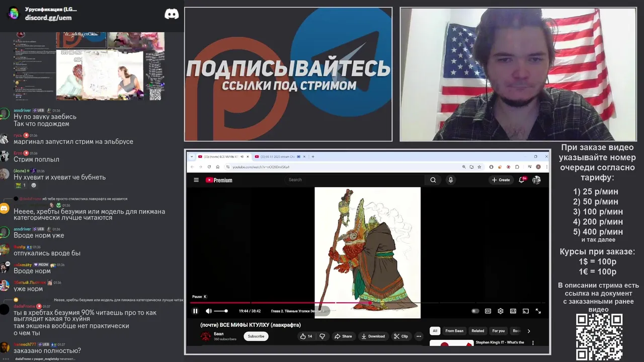Click the QR code in the info panel
Image resolution: width=644 pixels, height=362 pixels.
point(599,337)
